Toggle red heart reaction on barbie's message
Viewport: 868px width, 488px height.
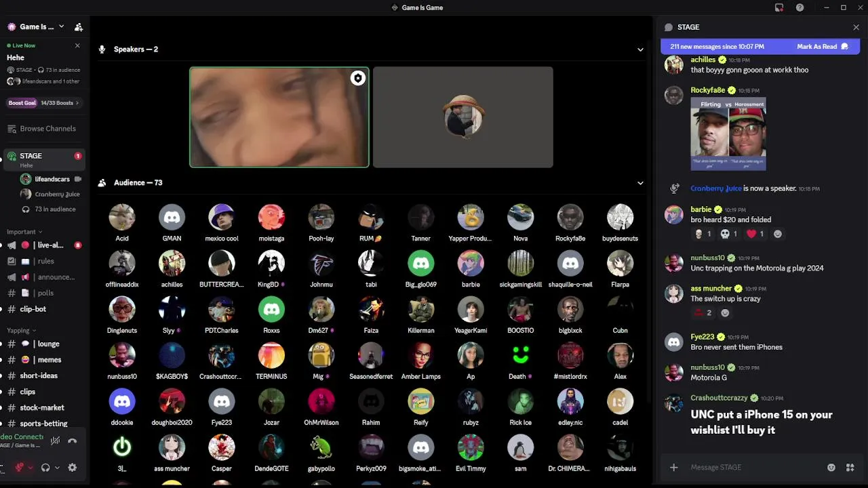coord(755,234)
